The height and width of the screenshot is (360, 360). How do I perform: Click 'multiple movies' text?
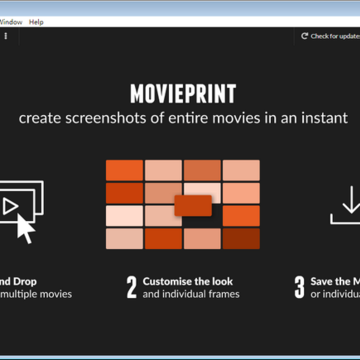click(36, 294)
